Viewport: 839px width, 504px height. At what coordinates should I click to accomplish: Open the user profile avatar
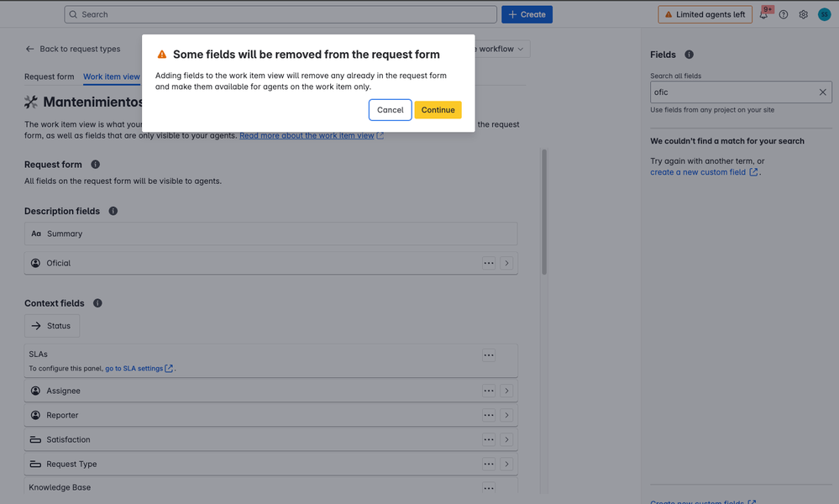[x=824, y=14]
